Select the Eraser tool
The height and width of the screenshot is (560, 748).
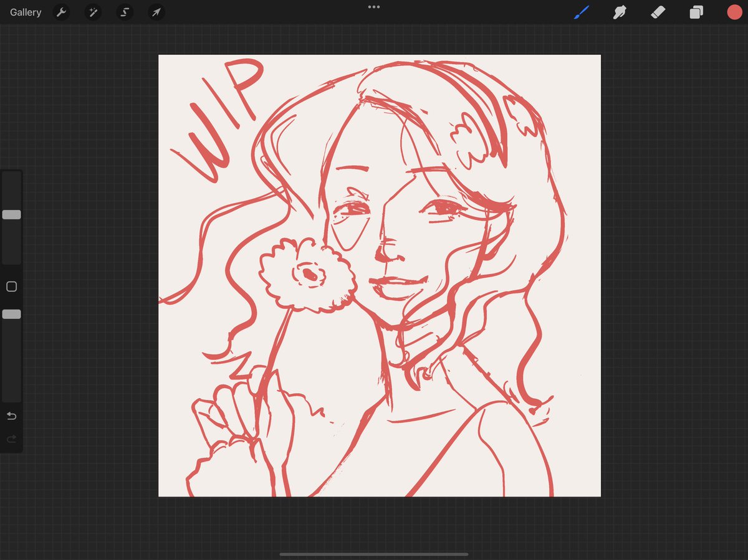(x=658, y=12)
